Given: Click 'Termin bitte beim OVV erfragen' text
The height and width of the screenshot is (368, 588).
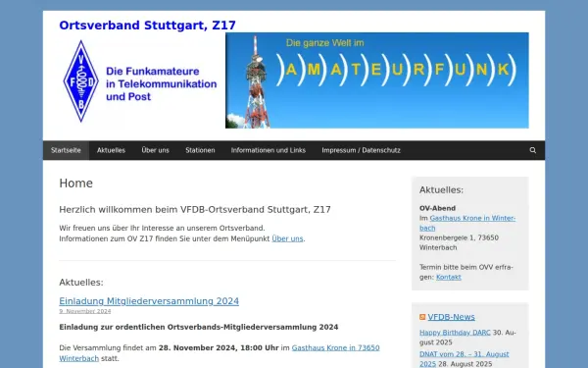Looking at the screenshot, I should [x=466, y=272].
